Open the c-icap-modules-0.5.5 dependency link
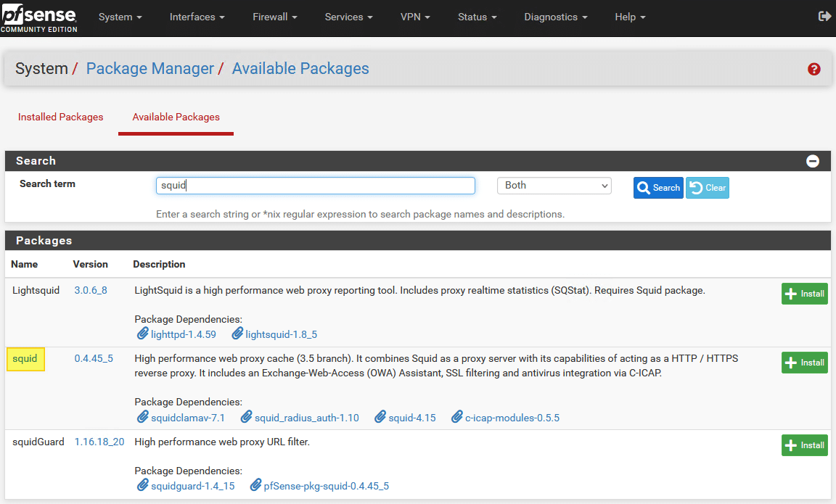836x504 pixels. point(513,417)
